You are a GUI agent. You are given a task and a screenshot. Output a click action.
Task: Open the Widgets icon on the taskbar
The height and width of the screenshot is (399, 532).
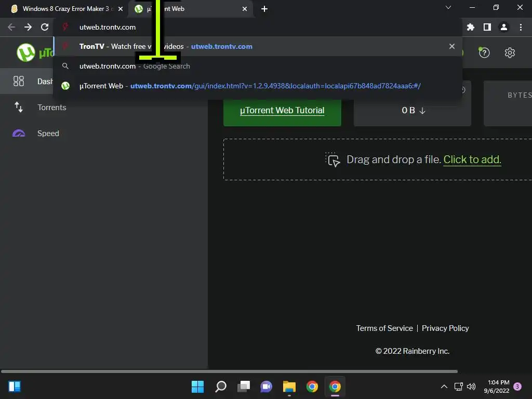click(15, 387)
